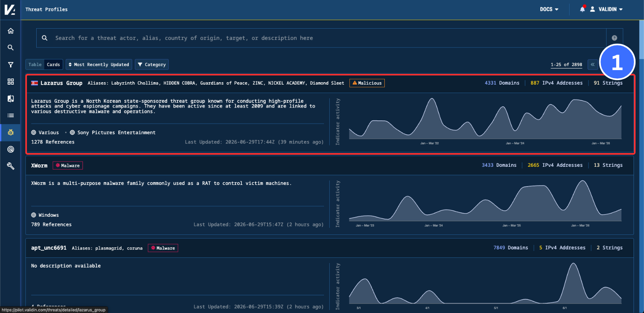
Task: Open the grid dashboard sidebar icon
Action: [x=10, y=81]
